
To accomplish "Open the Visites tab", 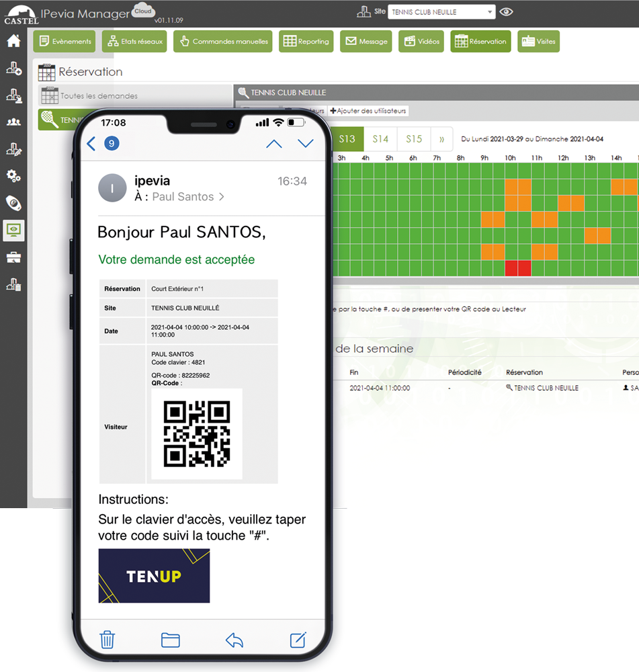I will [x=538, y=42].
